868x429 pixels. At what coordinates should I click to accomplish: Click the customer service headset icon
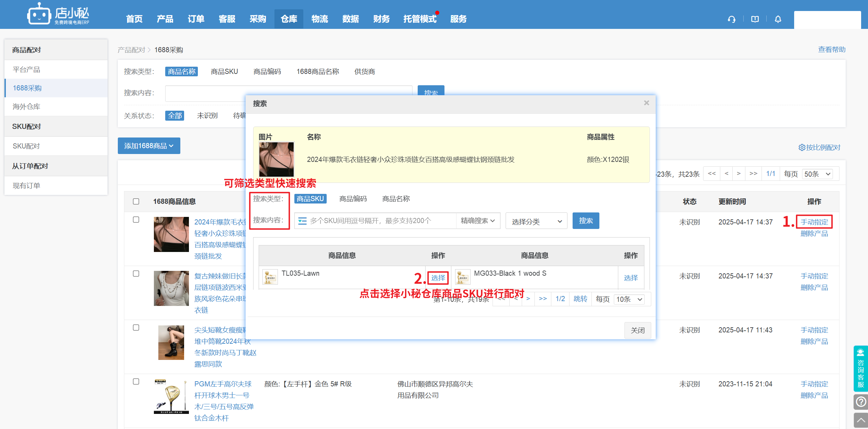click(x=731, y=19)
